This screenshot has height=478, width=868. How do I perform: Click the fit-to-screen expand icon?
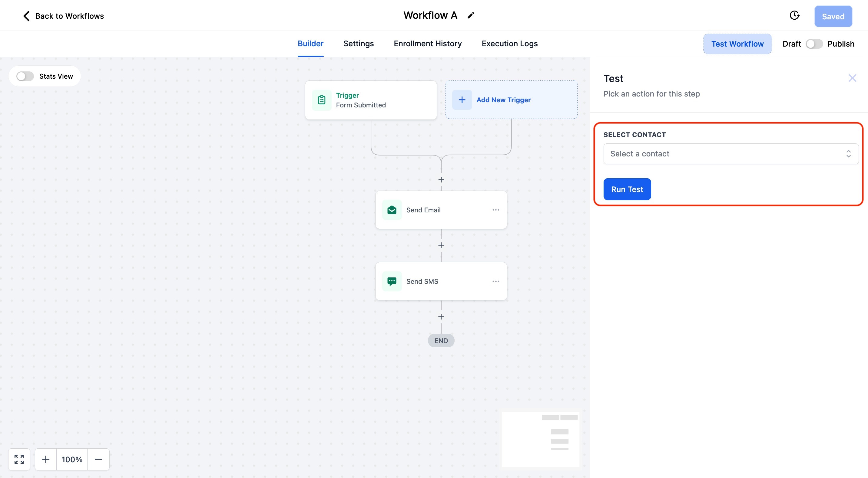coord(19,459)
